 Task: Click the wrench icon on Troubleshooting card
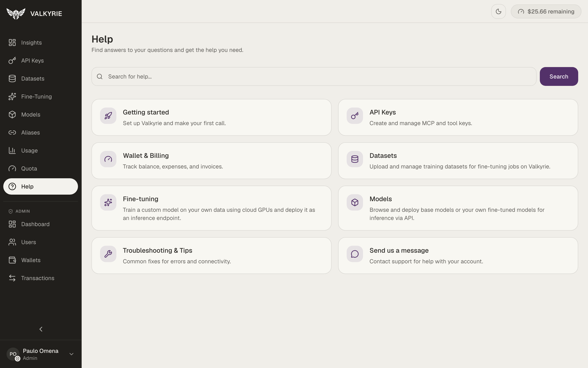[108, 254]
